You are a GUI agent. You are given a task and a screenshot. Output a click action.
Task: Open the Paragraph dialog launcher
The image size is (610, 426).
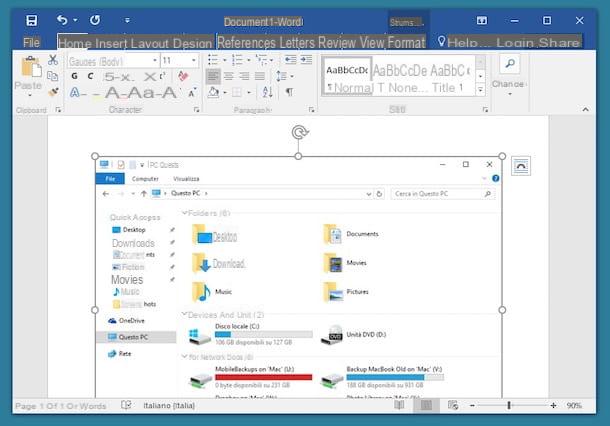(312, 110)
